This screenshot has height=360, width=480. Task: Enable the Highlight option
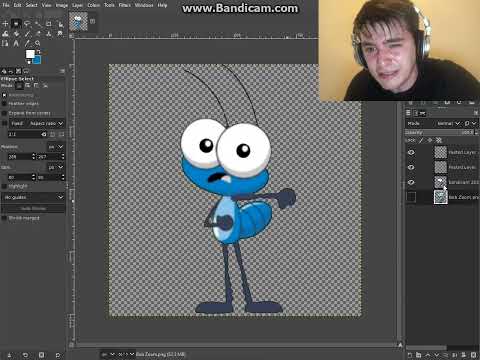(4, 186)
